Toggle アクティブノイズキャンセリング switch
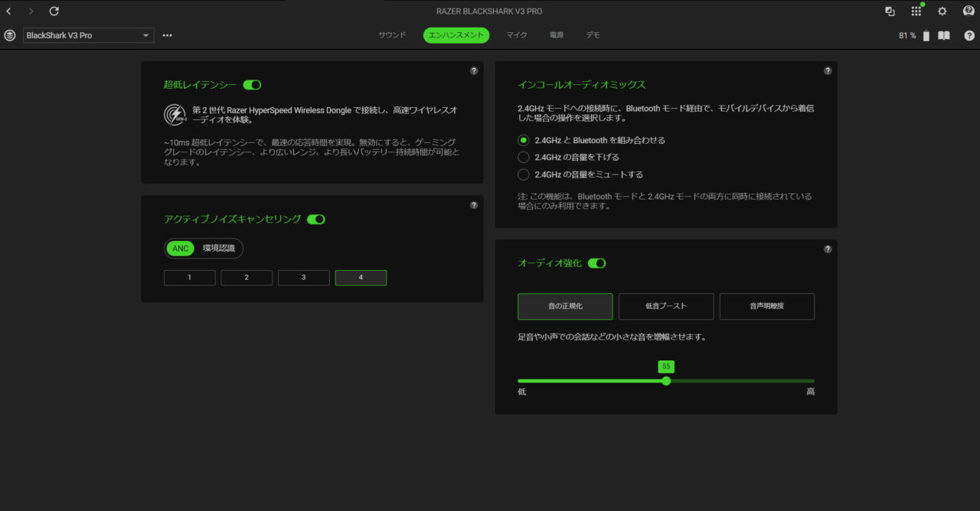 [316, 220]
